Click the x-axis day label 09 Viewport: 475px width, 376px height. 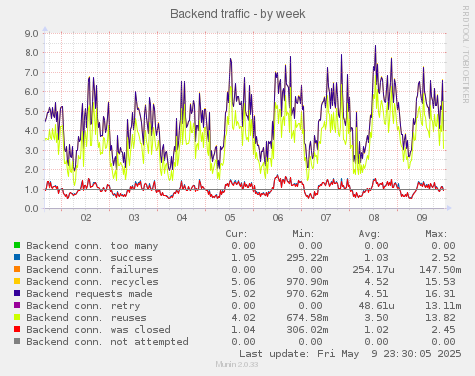[422, 218]
